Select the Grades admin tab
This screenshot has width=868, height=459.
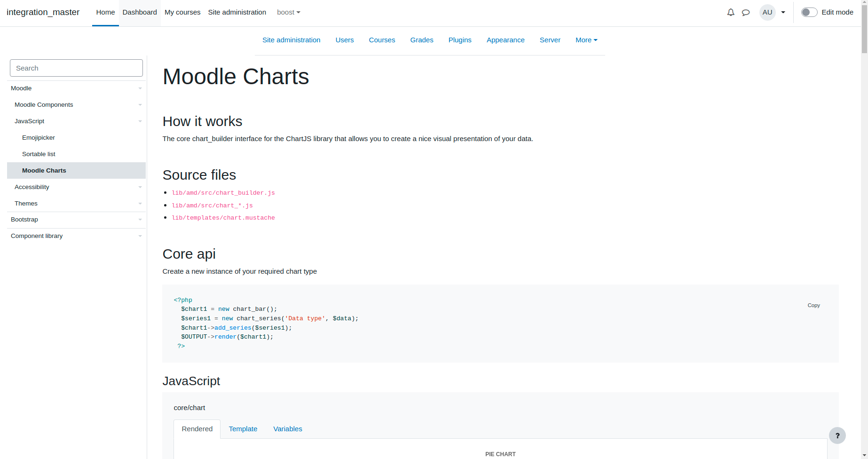pos(422,40)
